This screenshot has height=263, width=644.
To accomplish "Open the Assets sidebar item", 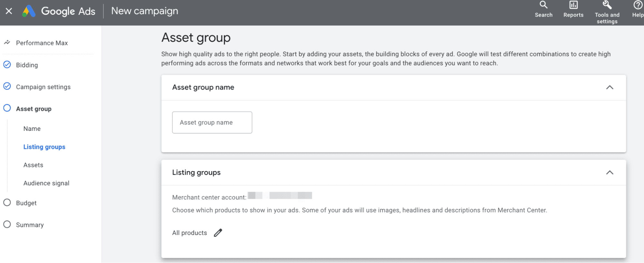I will [x=33, y=165].
